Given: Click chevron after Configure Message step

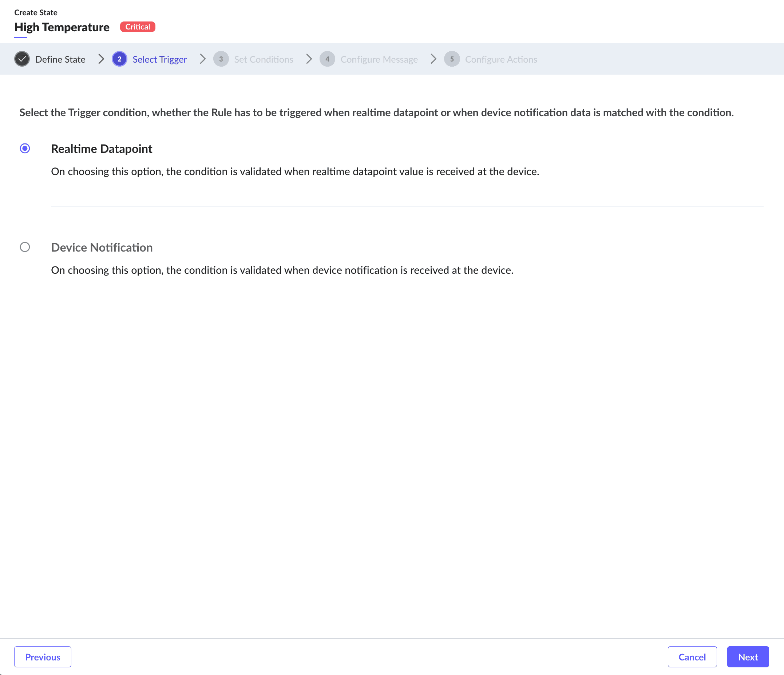Looking at the screenshot, I should [x=433, y=59].
